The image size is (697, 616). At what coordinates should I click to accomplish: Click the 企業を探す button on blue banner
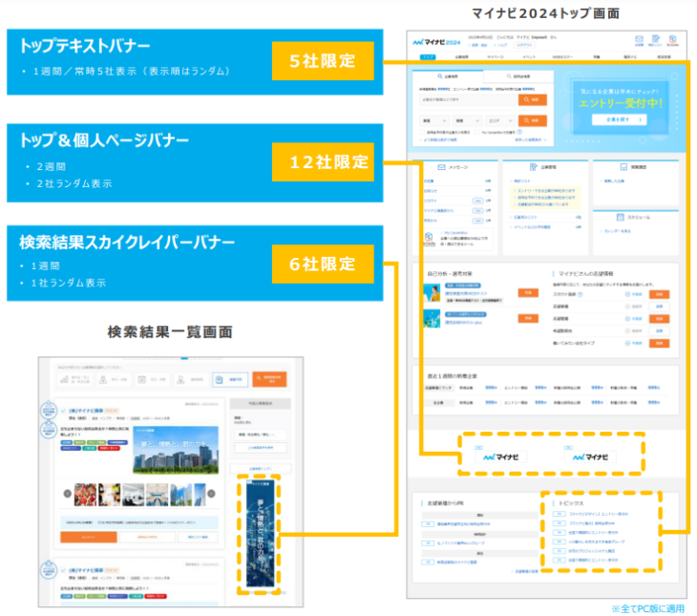(x=619, y=120)
